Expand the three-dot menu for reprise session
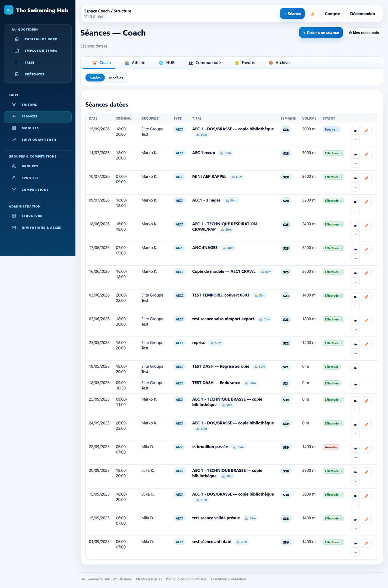388x588 pixels. (355, 353)
